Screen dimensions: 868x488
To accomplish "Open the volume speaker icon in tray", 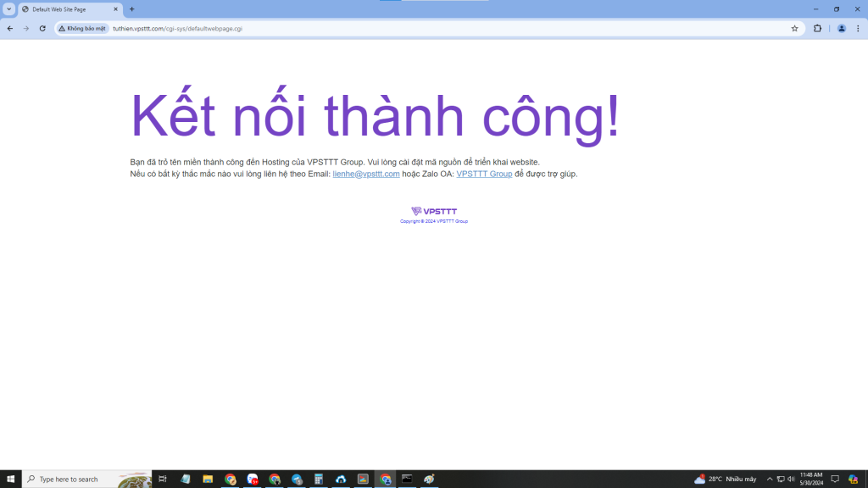I will coord(791,480).
